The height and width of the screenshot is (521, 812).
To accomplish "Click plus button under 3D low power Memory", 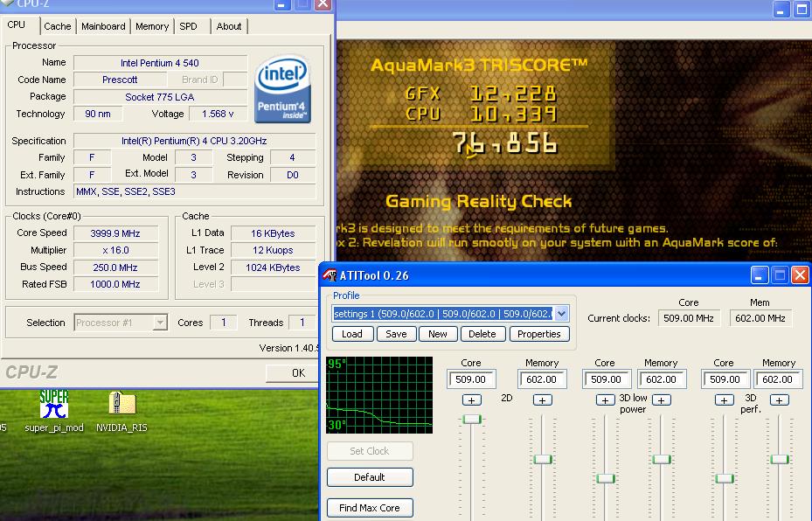I will [x=662, y=399].
